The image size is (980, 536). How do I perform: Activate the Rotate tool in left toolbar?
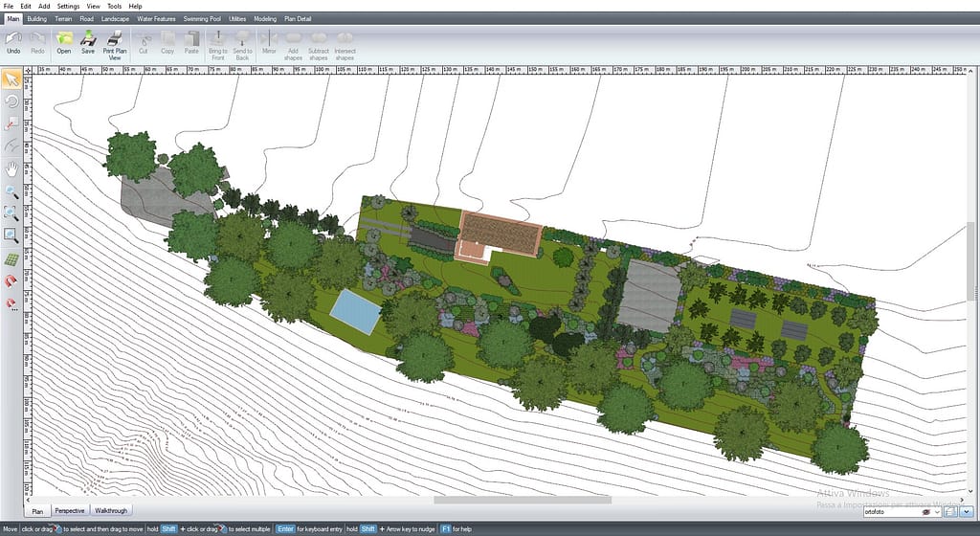click(x=11, y=101)
